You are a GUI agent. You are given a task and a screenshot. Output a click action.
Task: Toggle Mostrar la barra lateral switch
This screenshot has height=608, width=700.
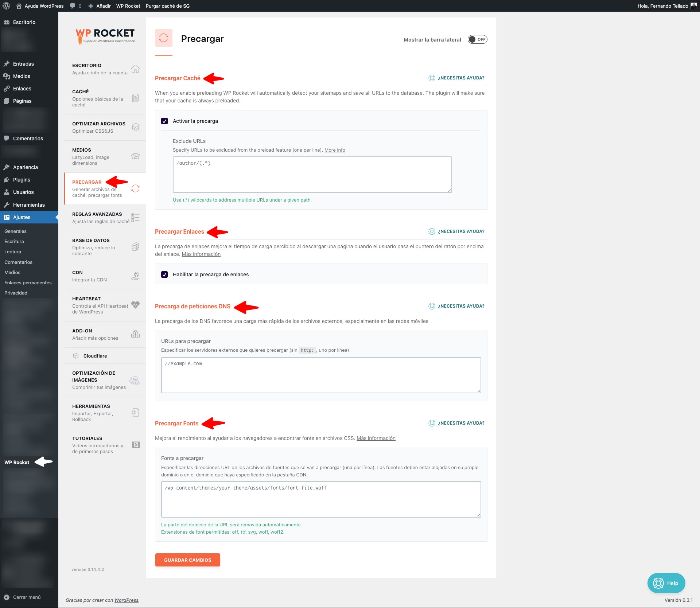tap(477, 39)
